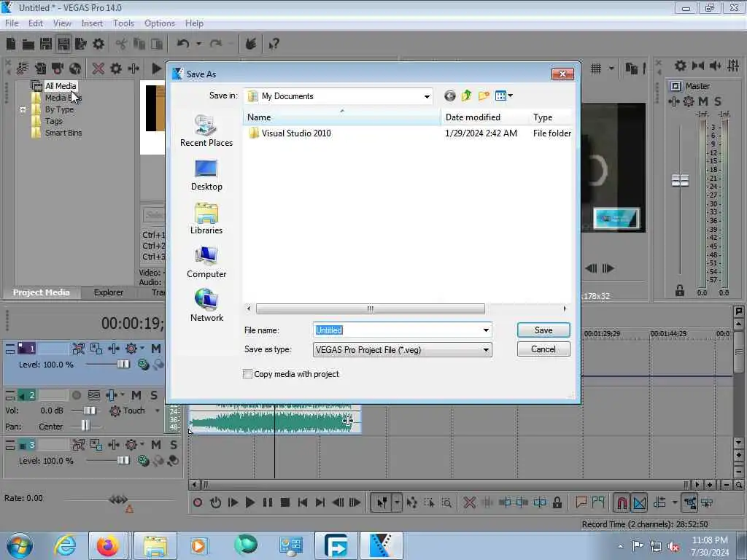The height and width of the screenshot is (560, 747).
Task: Select Smart Bins tree item
Action: [x=63, y=133]
